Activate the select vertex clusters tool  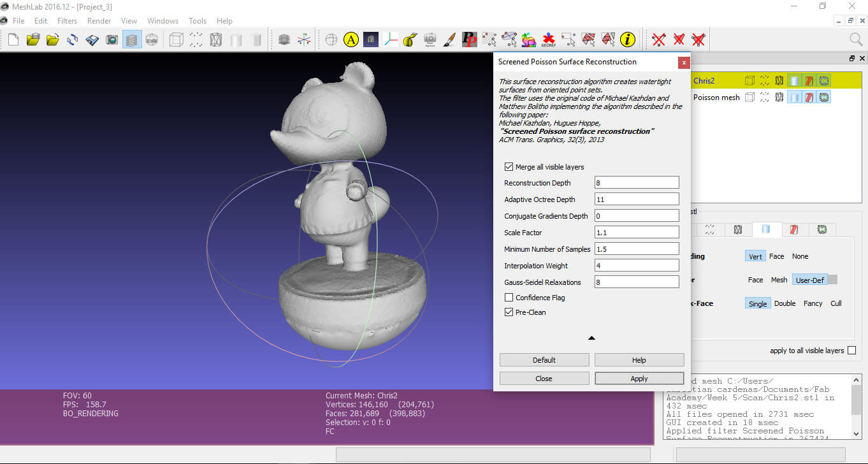pyautogui.click(x=489, y=40)
